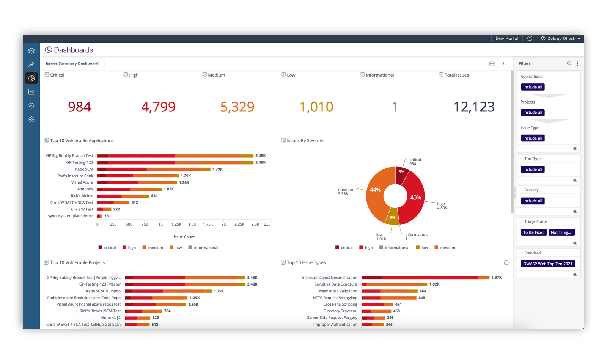Viewport: 607px width, 364px height.
Task: Click the To Be Fixed filter chip
Action: click(533, 232)
